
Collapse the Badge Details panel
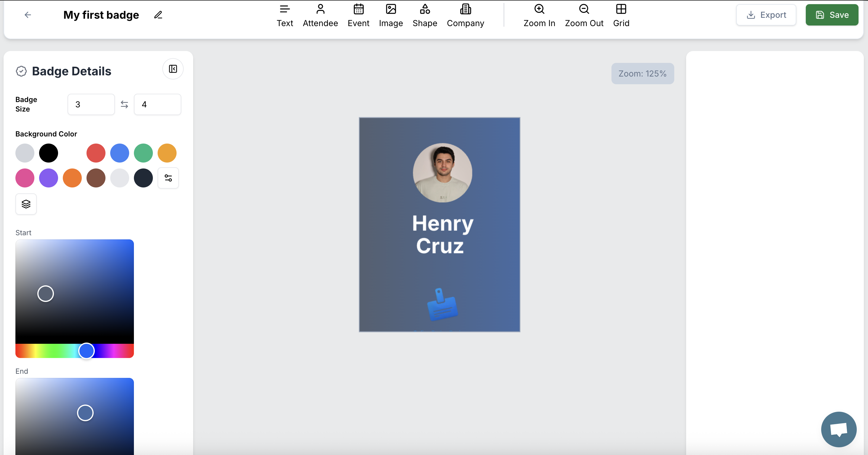[172, 69]
